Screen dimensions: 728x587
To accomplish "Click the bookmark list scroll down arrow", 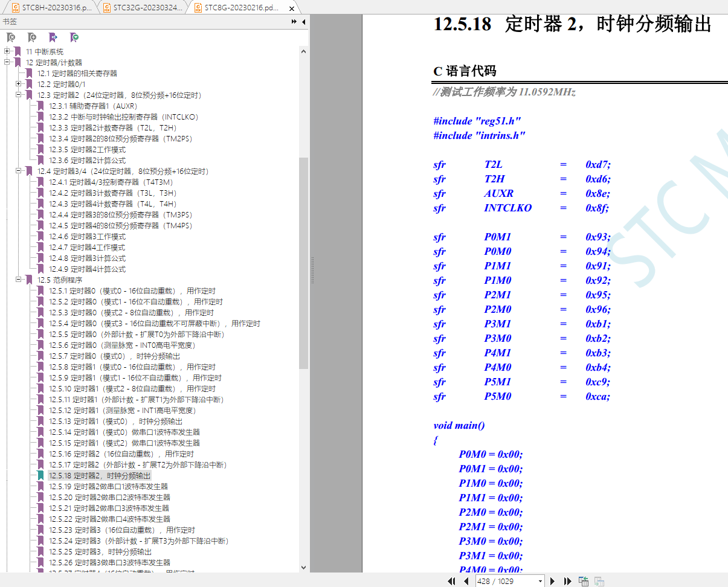I will click(303, 568).
